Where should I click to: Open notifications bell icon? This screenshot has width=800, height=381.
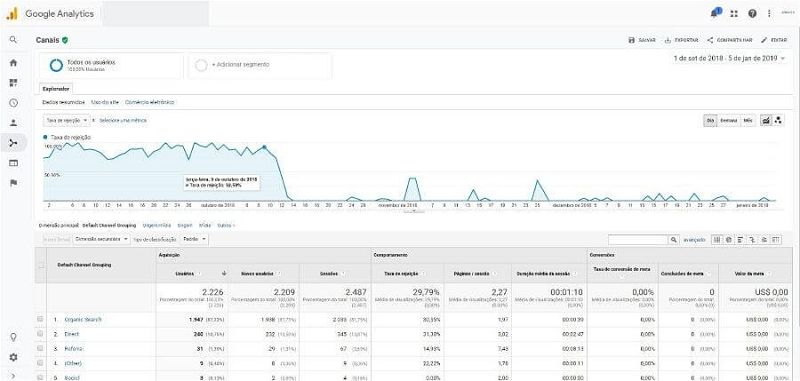(x=715, y=13)
